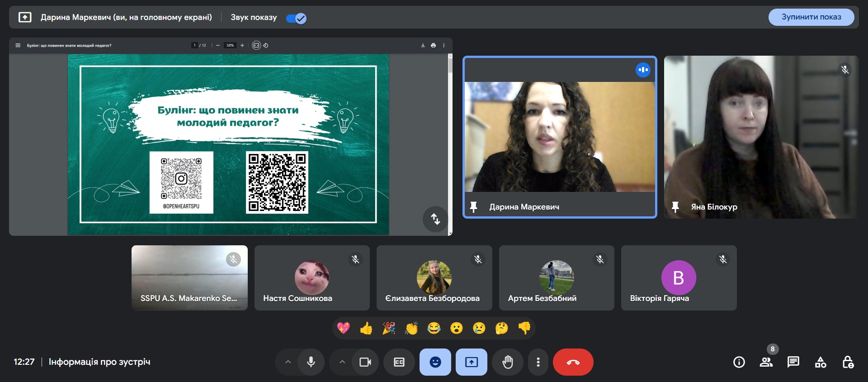
Task: Download the PDF document
Action: point(423,45)
